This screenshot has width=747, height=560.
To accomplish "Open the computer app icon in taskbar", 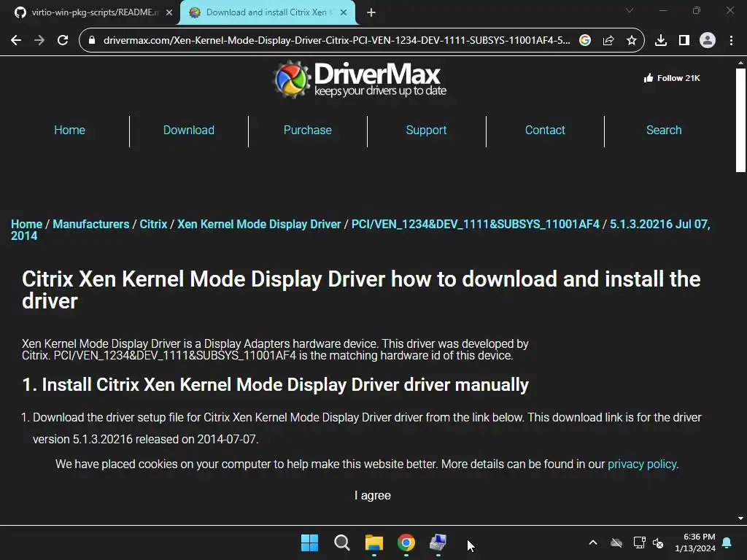I will point(438,542).
